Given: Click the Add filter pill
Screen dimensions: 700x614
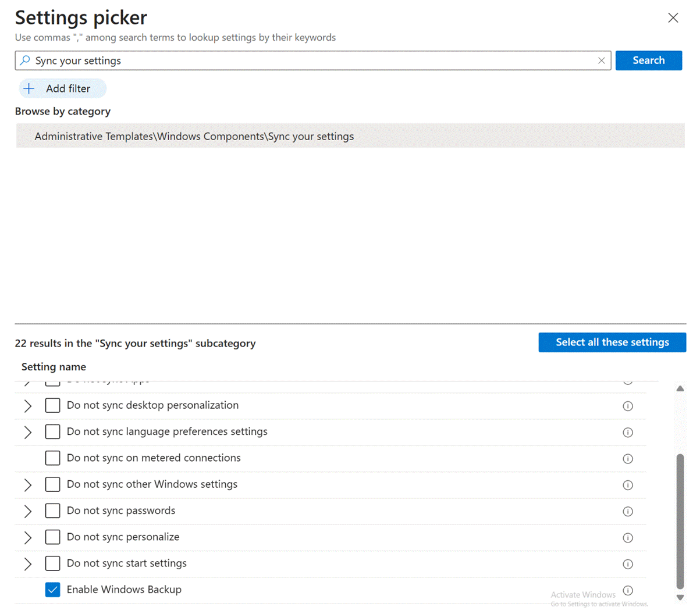Looking at the screenshot, I should coord(62,88).
